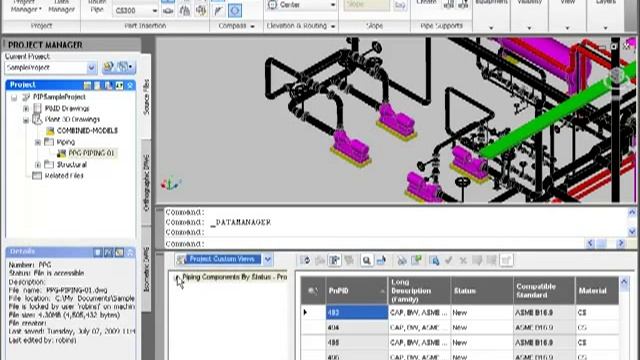Open the Visibility ribbon panel dropdown

[x=529, y=28]
